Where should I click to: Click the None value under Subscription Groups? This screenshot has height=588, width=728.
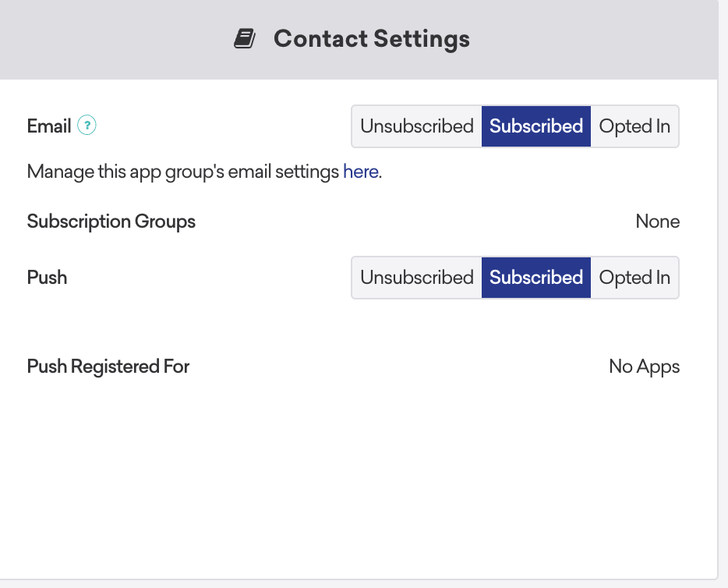[657, 221]
